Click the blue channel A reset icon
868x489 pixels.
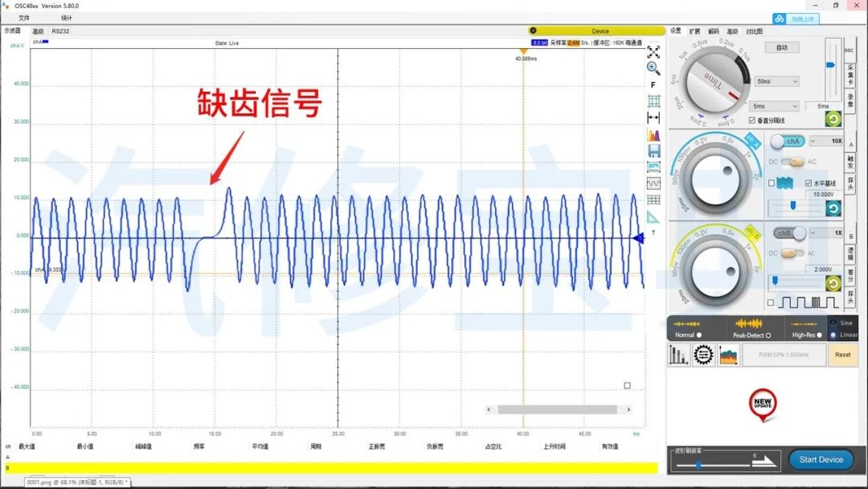click(833, 208)
